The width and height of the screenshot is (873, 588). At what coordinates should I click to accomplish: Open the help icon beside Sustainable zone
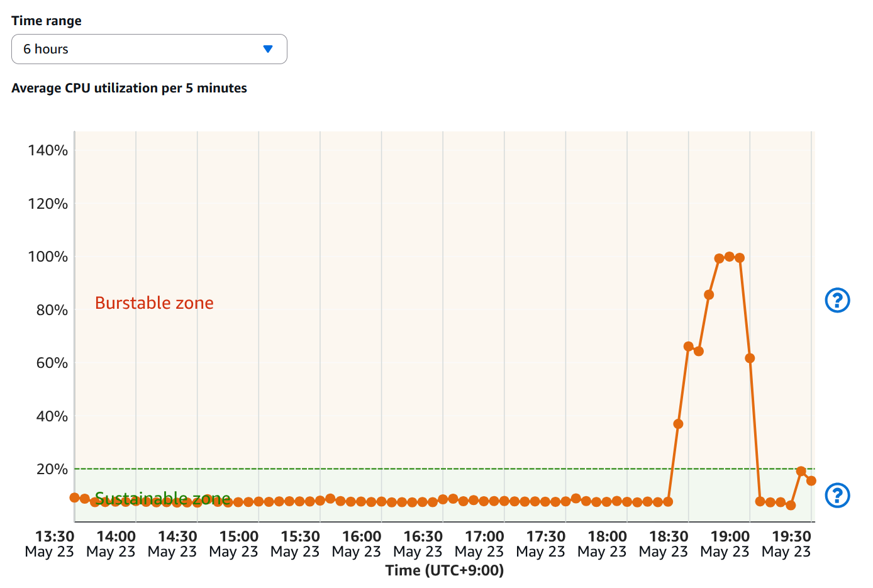coord(837,496)
